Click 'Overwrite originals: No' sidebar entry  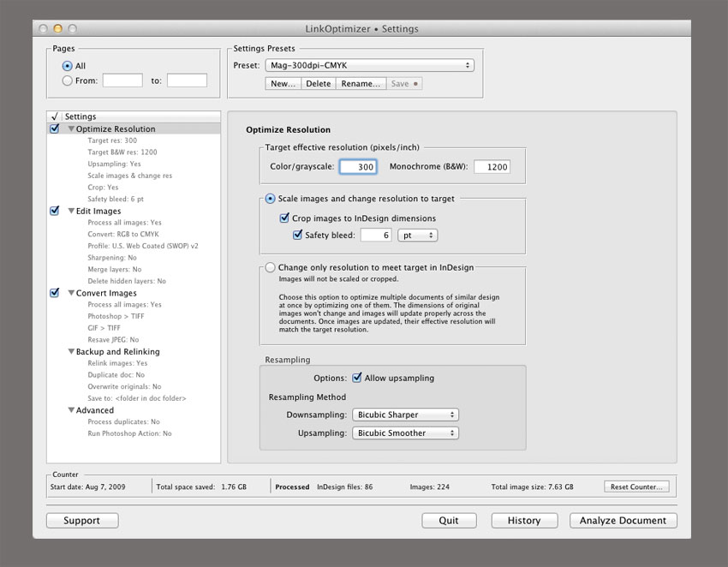(x=124, y=386)
